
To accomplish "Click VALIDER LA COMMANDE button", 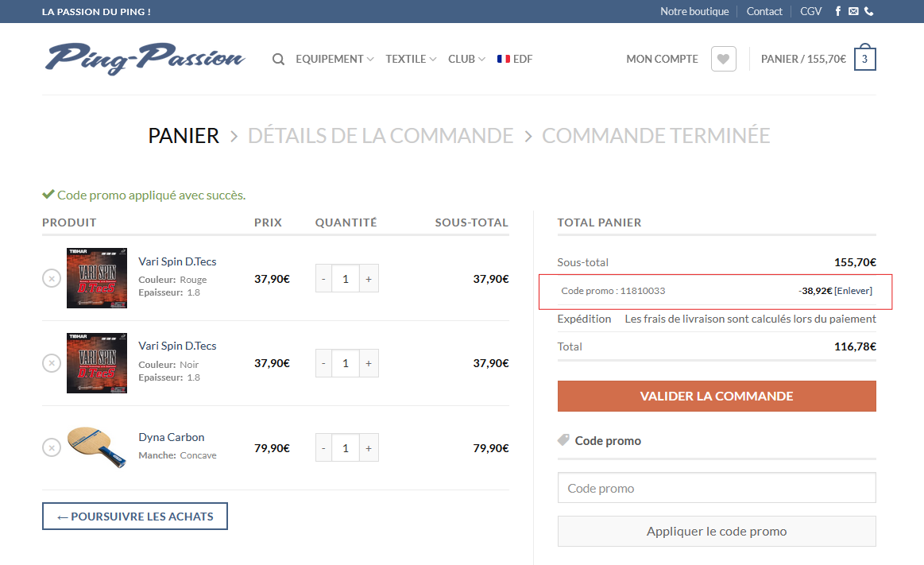I will [717, 396].
